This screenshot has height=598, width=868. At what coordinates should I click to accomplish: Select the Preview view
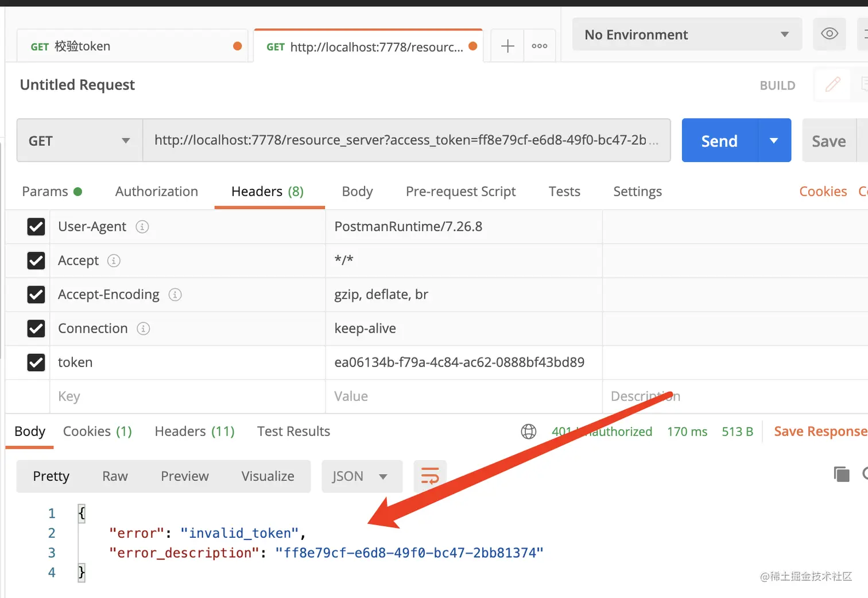[x=185, y=476]
